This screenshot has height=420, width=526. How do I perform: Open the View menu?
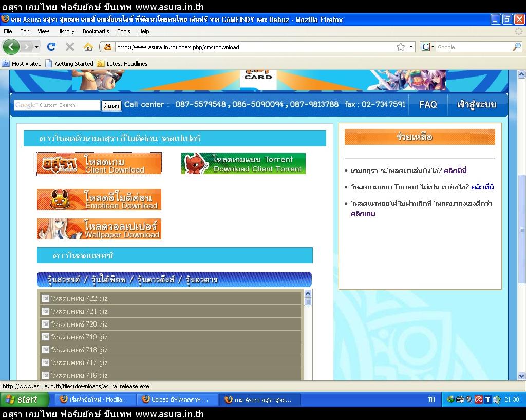[x=43, y=31]
